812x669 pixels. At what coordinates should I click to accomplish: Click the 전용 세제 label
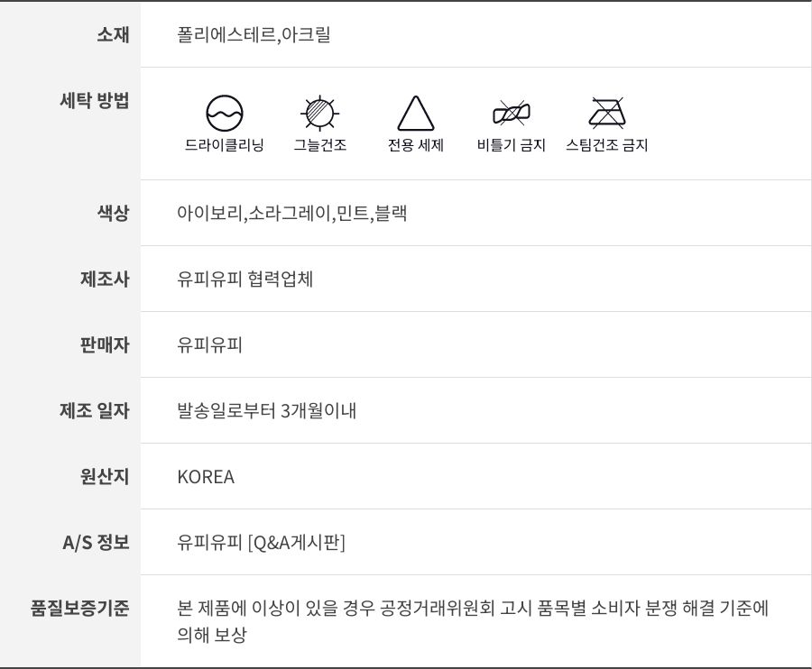[415, 145]
